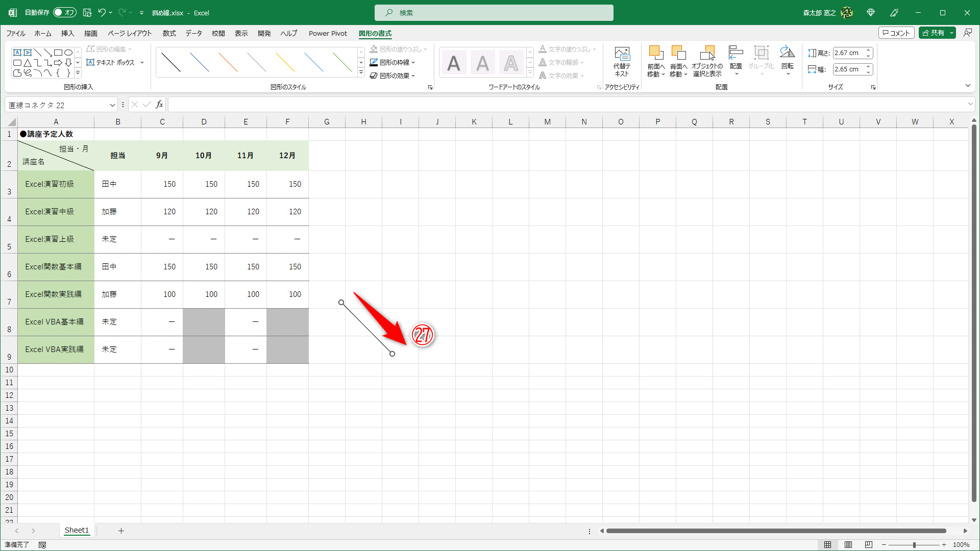980x551 pixels.
Task: Click the save icon in title bar
Action: (x=87, y=13)
